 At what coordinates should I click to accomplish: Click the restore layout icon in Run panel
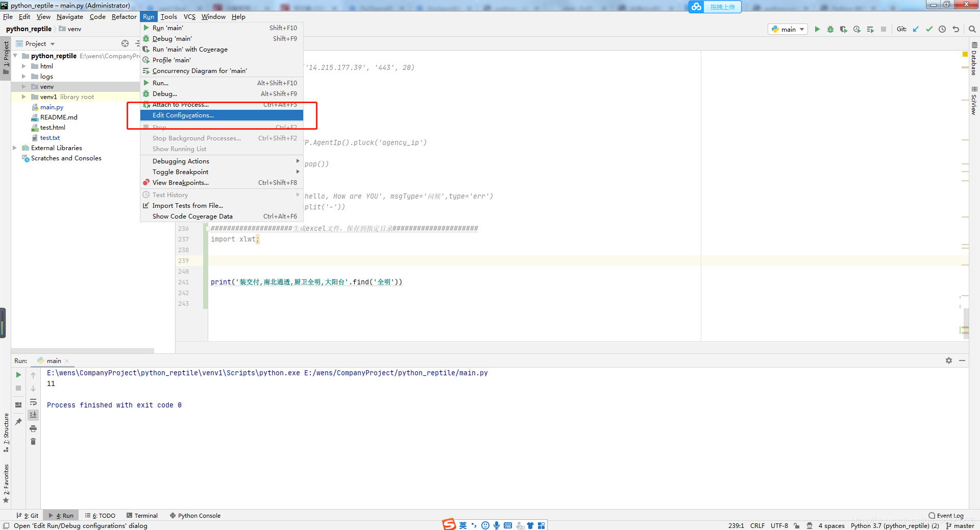pyautogui.click(x=18, y=404)
